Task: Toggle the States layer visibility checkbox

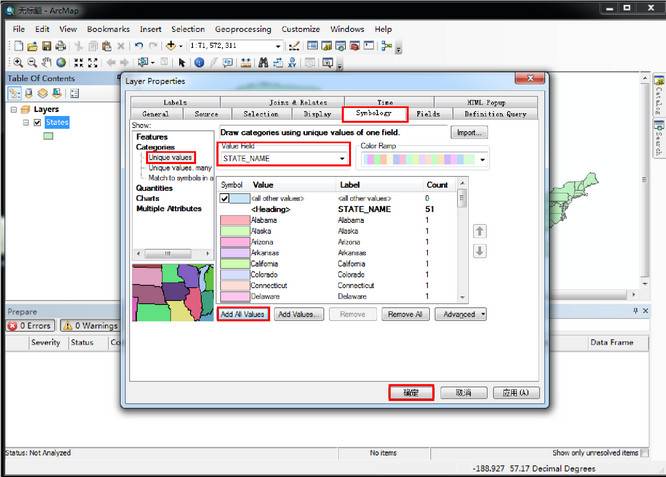Action: tap(37, 122)
